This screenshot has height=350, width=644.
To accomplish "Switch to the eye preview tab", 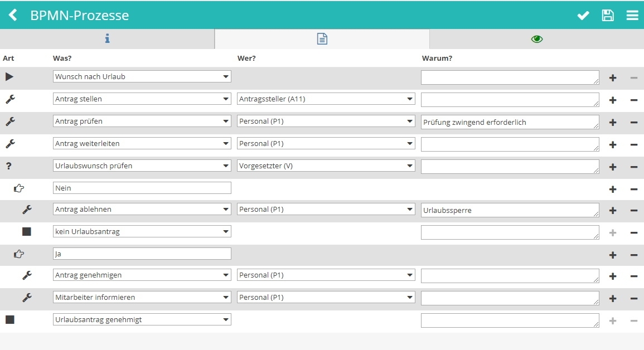I will [537, 38].
